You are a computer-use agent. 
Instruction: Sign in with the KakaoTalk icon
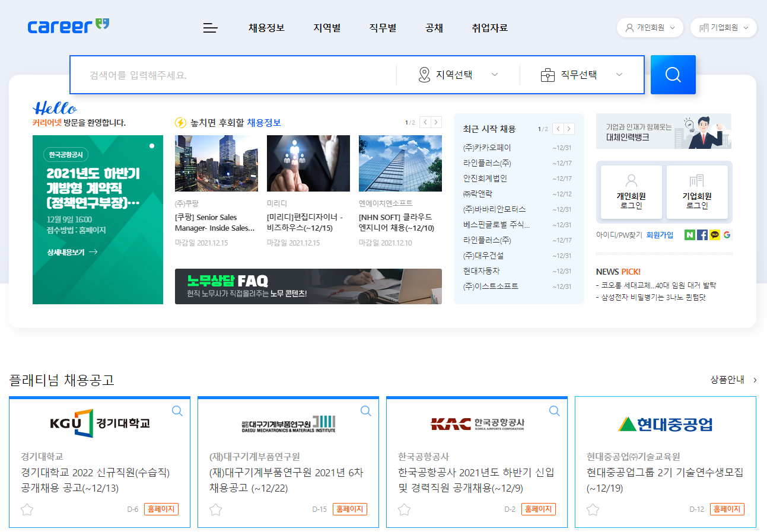coord(715,235)
